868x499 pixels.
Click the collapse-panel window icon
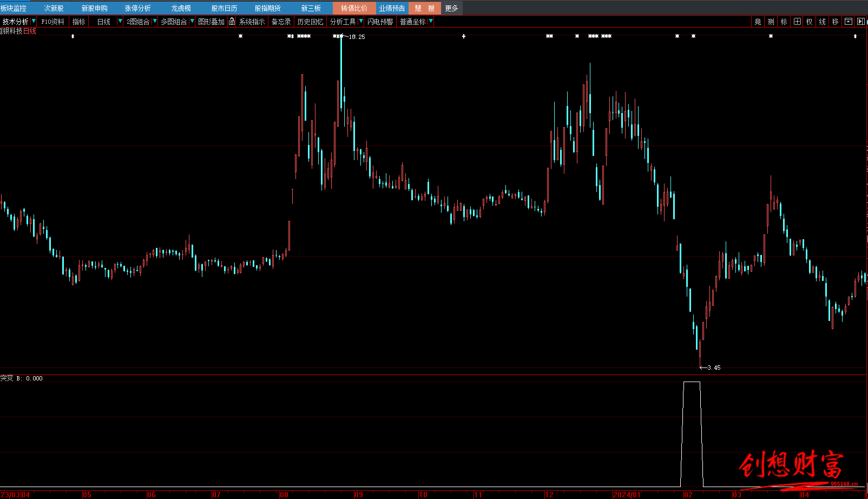[x=848, y=22]
